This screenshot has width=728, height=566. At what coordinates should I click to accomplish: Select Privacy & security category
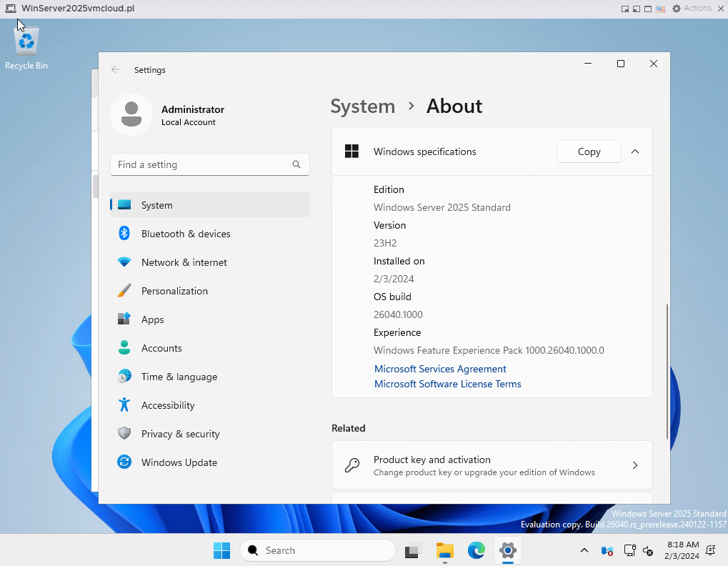180,434
